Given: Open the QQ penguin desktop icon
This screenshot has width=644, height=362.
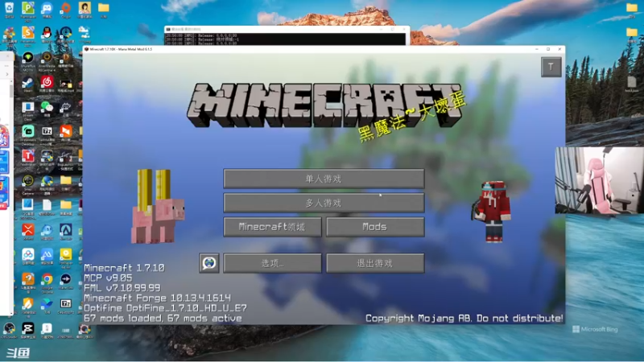Looking at the screenshot, I should (x=47, y=33).
